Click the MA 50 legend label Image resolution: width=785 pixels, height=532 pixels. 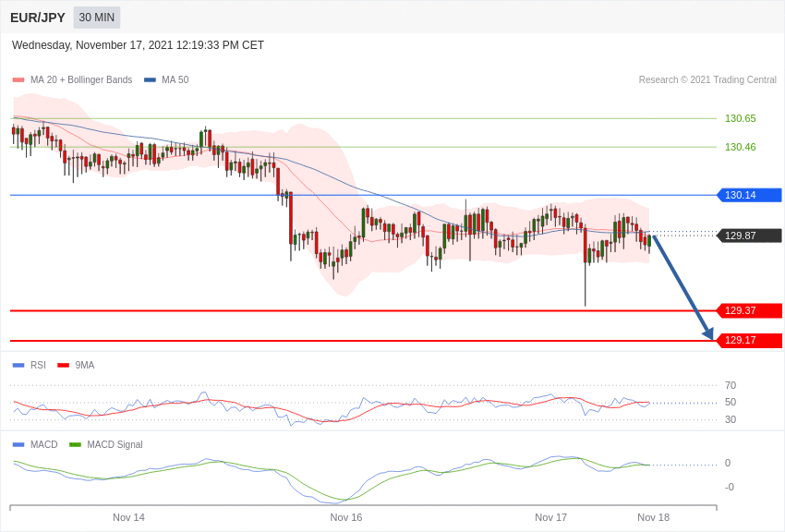pyautogui.click(x=175, y=79)
